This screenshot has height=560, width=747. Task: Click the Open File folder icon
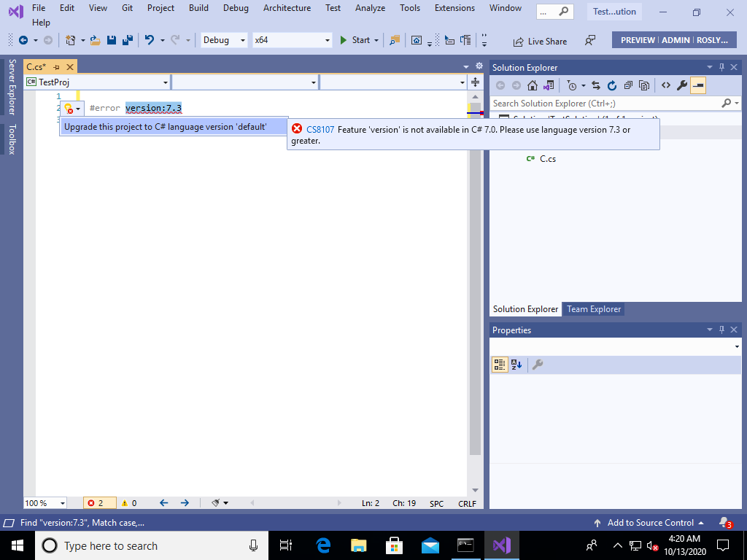(96, 41)
